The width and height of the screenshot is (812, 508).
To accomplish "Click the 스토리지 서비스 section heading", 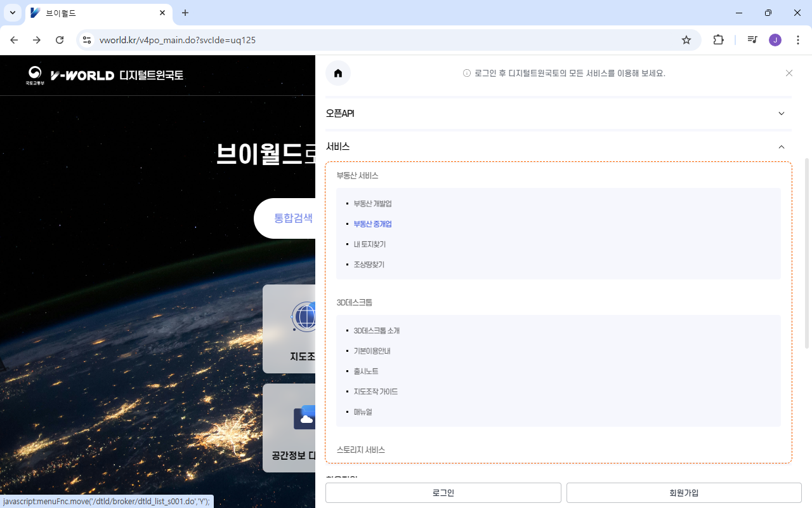I will coord(360,450).
